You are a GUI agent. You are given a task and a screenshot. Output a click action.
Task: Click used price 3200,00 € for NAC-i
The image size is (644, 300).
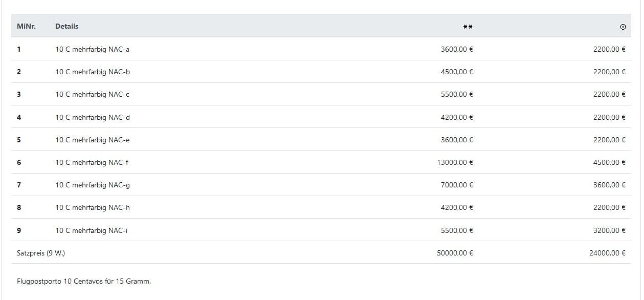point(609,230)
